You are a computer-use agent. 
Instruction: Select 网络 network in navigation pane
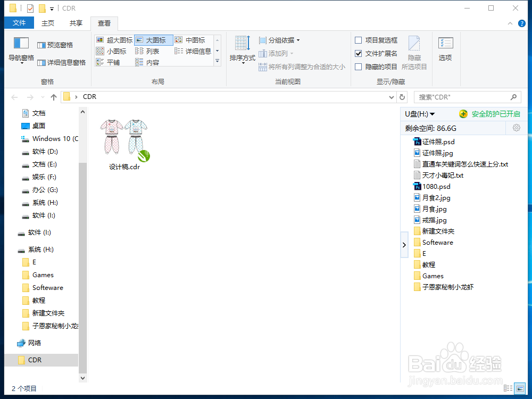click(x=29, y=343)
